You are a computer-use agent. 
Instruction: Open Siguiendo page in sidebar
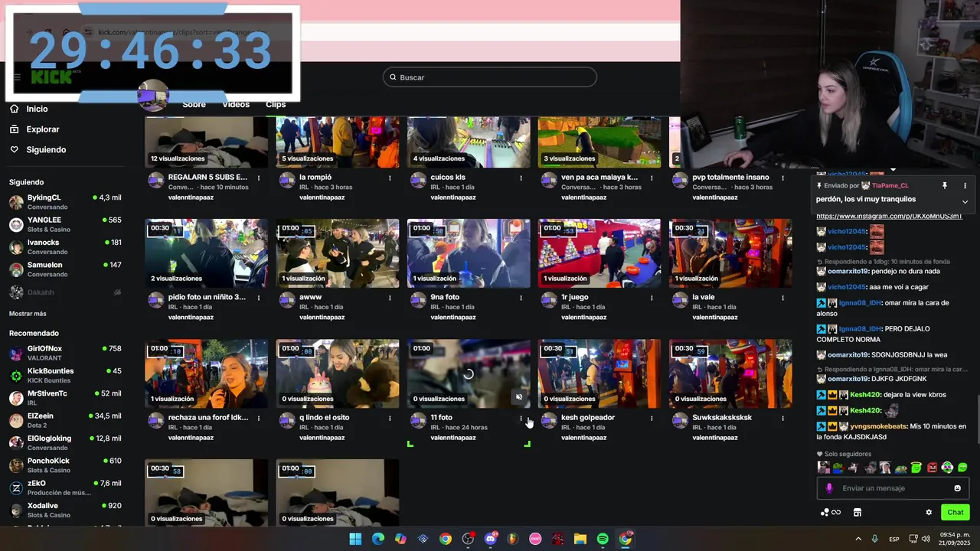tap(46, 150)
